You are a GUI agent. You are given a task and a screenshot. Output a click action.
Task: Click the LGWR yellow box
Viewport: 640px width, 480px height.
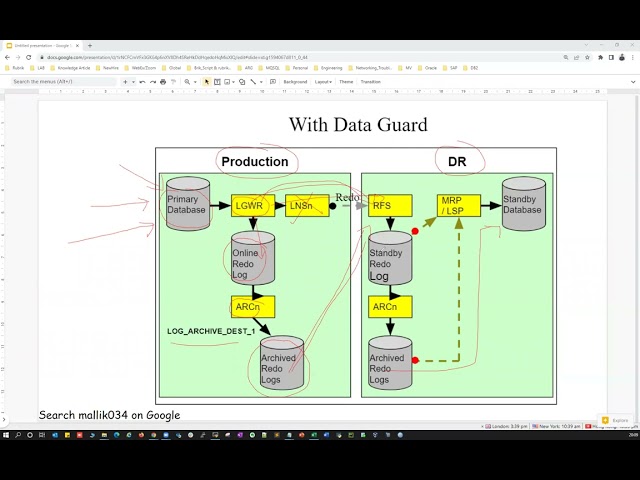253,206
